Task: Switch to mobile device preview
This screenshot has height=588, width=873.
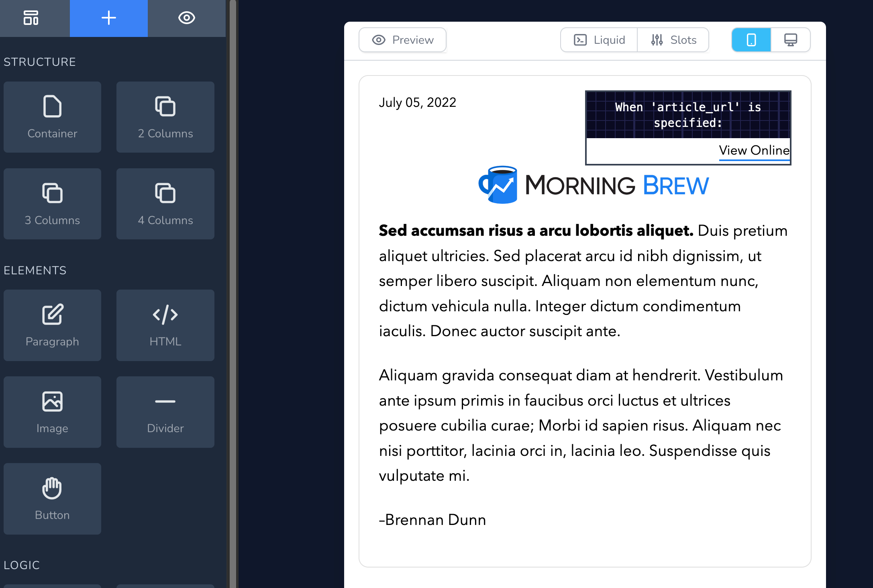Action: (x=751, y=40)
